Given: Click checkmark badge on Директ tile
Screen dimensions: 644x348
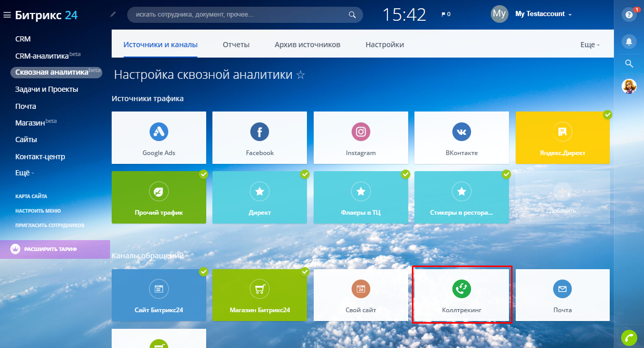Looking at the screenshot, I should pyautogui.click(x=304, y=174).
